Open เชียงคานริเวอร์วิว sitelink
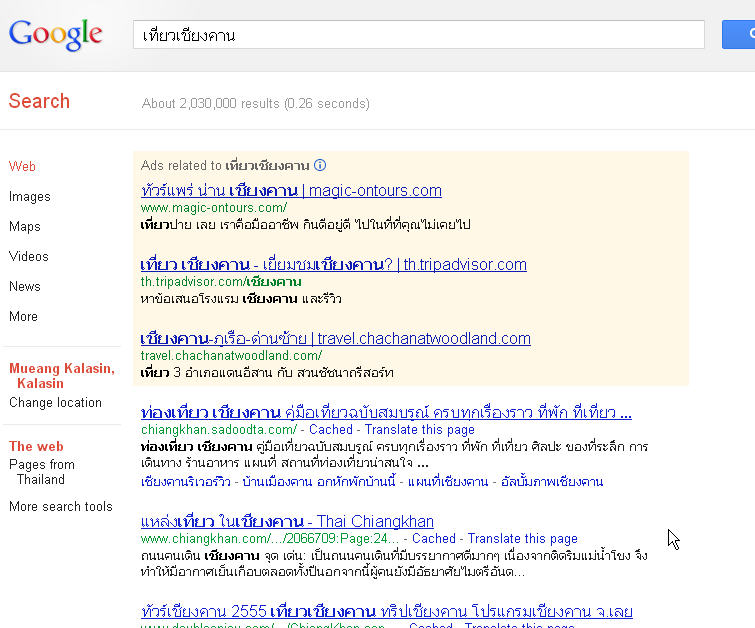Screen dimensions: 755x628 (186, 482)
